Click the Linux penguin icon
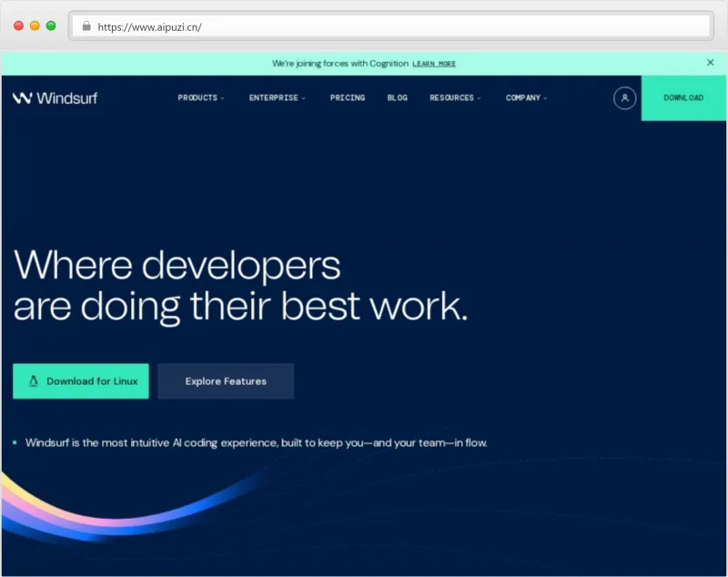The width and height of the screenshot is (728, 577). click(34, 381)
